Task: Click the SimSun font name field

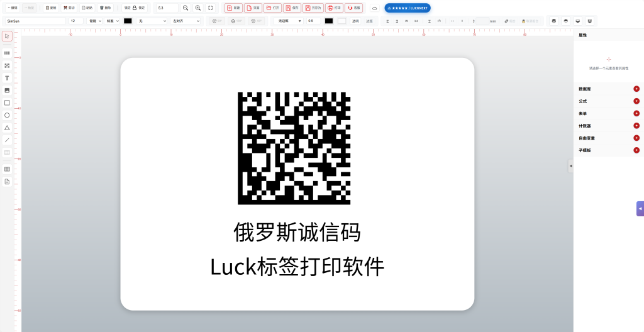Action: point(35,21)
